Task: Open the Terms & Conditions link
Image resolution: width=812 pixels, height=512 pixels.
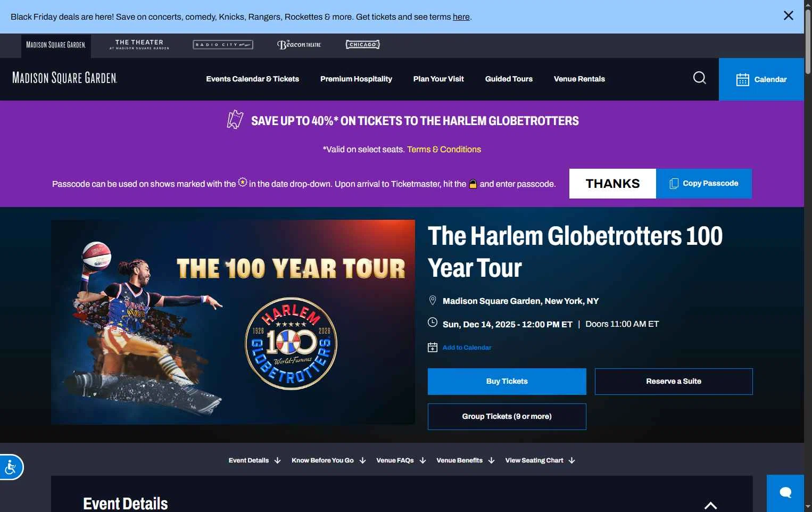Action: coord(444,150)
